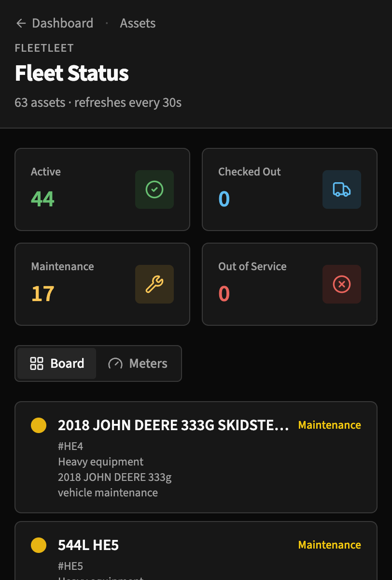
Task: Click the 'vehicle maintenance' note text
Action: [108, 493]
